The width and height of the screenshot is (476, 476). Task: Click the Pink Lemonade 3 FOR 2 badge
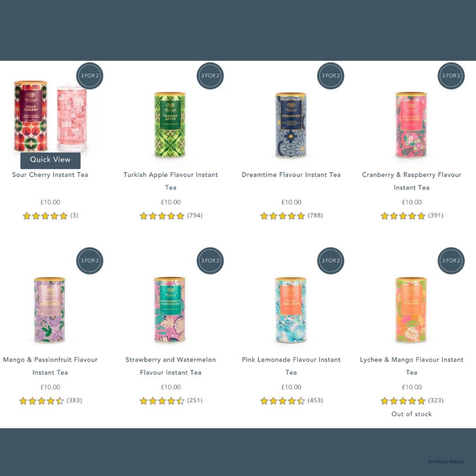(331, 260)
